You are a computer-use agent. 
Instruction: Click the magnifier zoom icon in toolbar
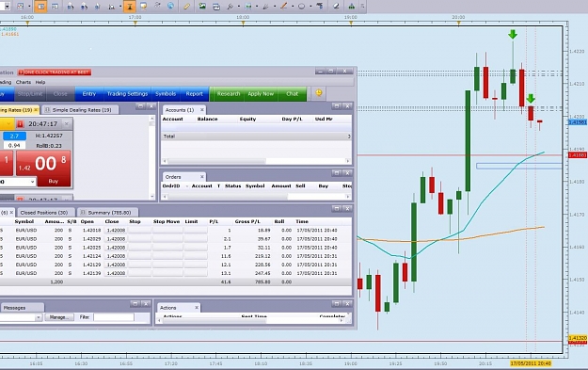pyautogui.click(x=111, y=6)
